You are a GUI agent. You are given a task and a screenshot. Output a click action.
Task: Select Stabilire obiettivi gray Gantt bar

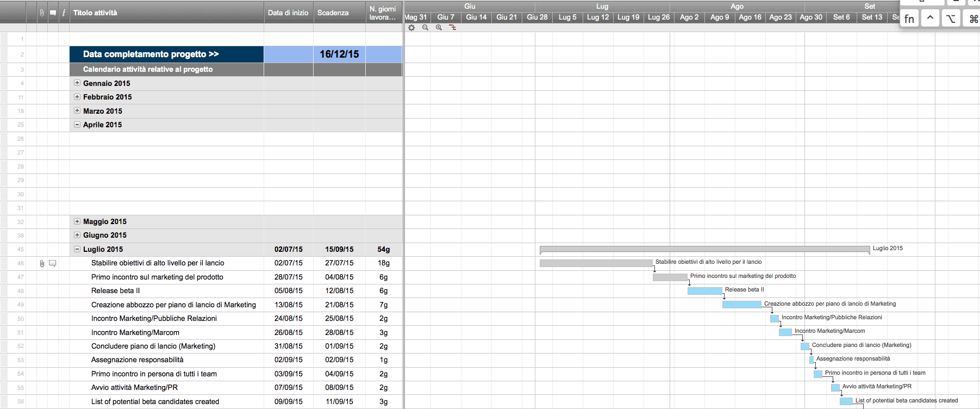click(x=596, y=263)
